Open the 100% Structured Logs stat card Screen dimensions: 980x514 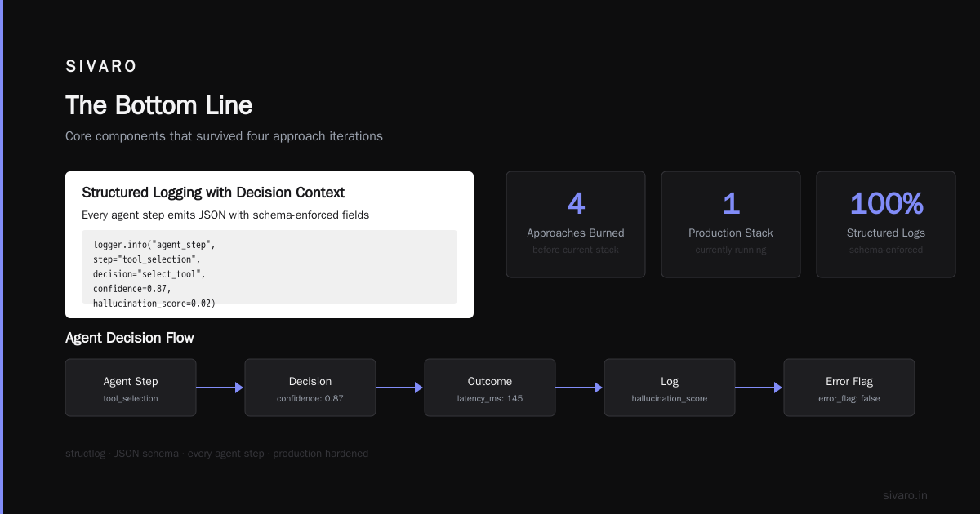click(886, 224)
